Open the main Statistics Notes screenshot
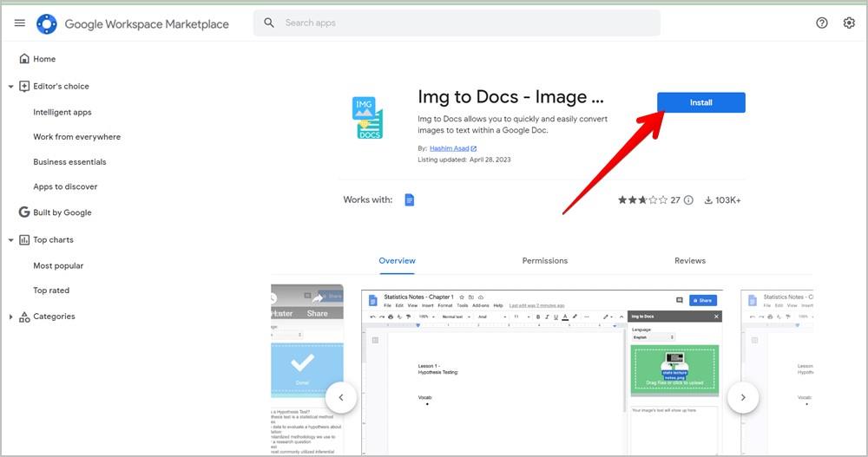This screenshot has height=457, width=868. (542, 372)
